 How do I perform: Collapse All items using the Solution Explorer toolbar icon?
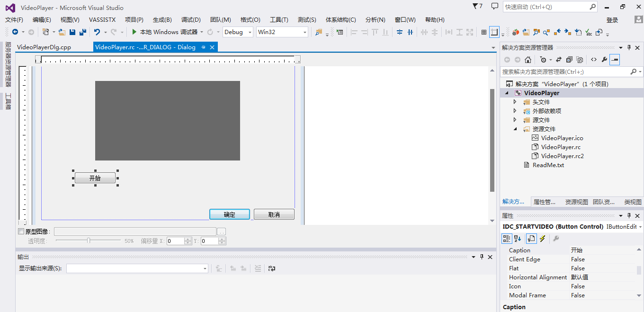[x=570, y=59]
